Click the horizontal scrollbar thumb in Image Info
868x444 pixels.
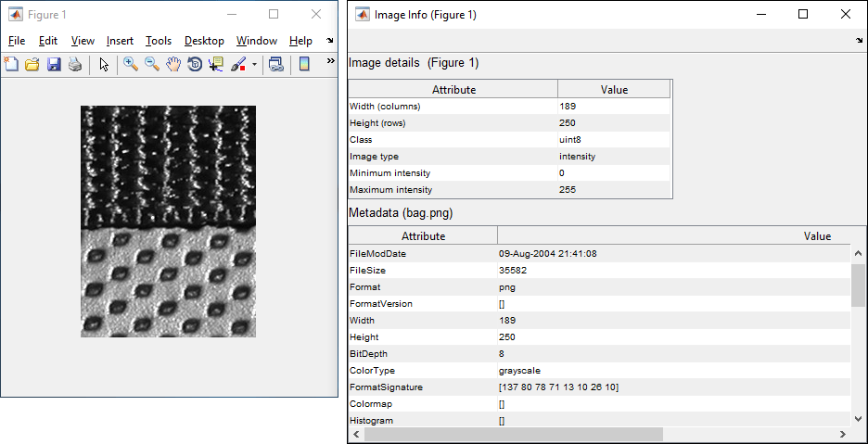click(x=513, y=435)
